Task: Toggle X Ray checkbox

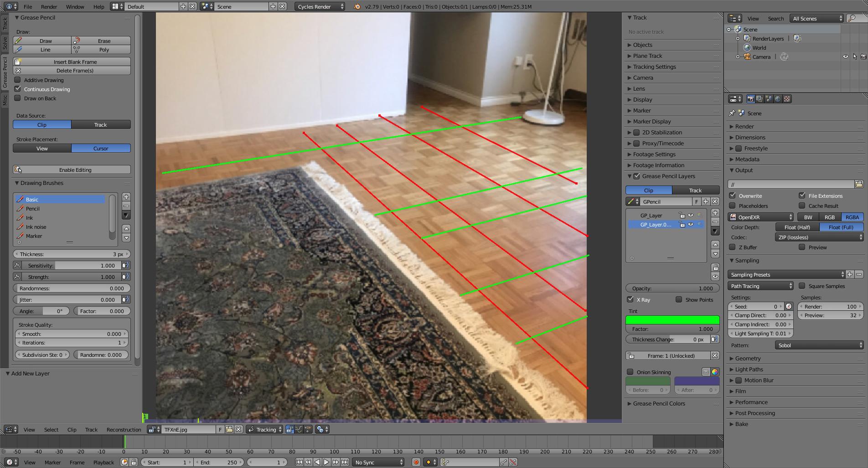Action: pos(630,299)
